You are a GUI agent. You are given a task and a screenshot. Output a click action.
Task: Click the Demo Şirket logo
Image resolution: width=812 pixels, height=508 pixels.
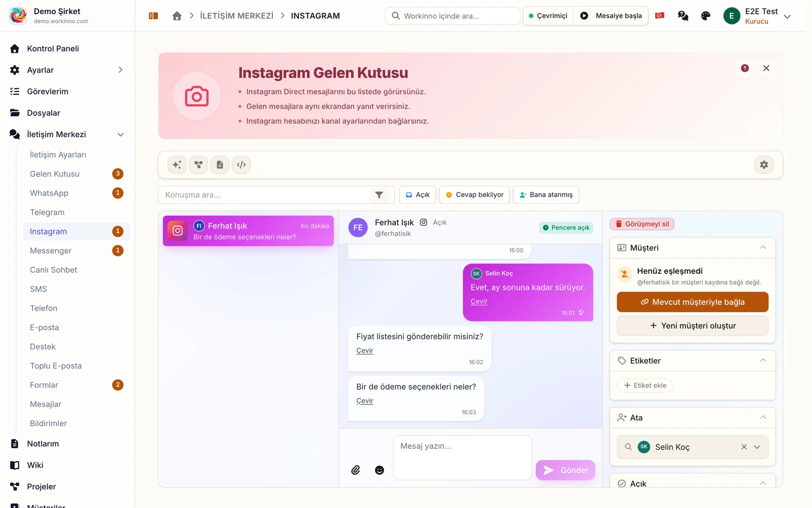click(x=18, y=16)
